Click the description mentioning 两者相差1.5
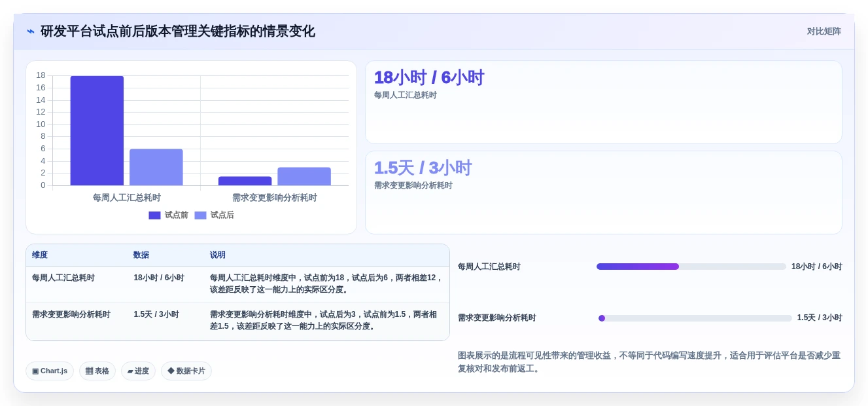 pyautogui.click(x=324, y=320)
